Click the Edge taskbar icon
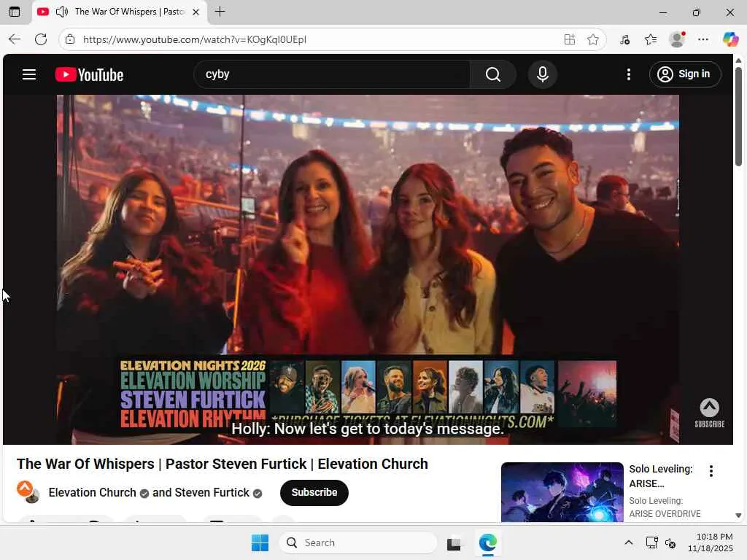The height and width of the screenshot is (560, 747). click(488, 542)
